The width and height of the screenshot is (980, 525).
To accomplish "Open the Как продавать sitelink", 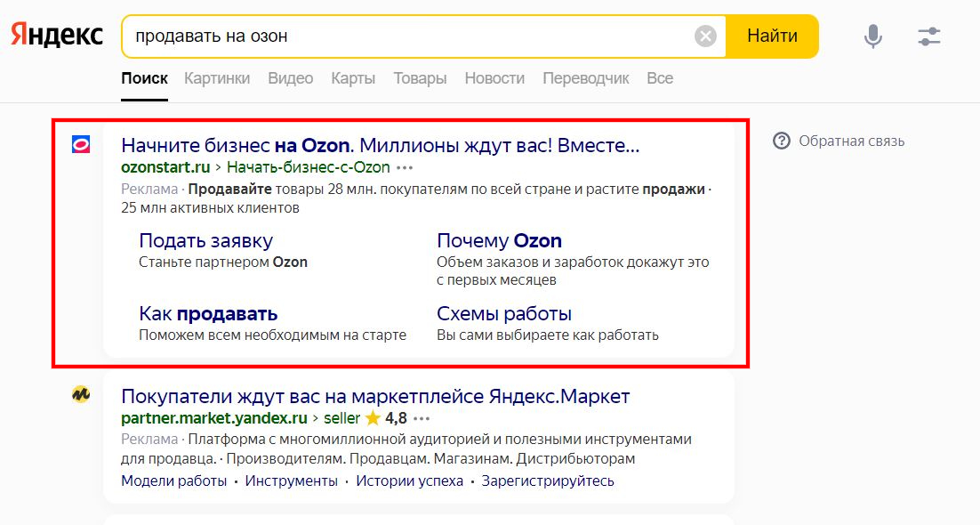I will (208, 314).
